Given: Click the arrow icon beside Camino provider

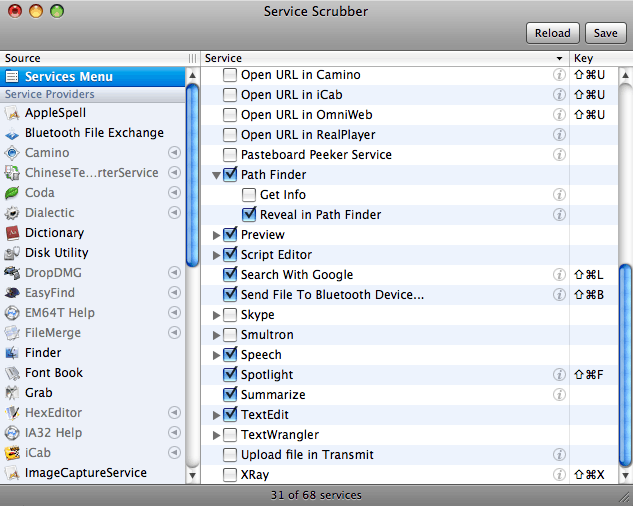Looking at the screenshot, I should tap(174, 153).
